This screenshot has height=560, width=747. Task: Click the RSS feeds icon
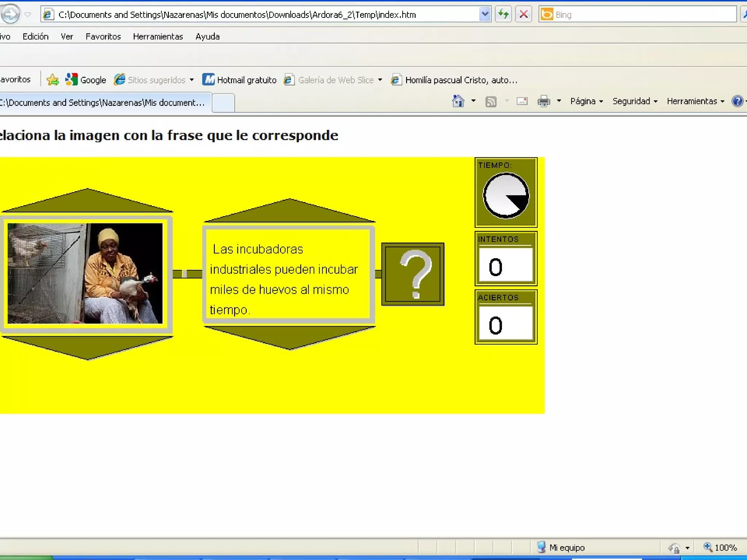point(491,101)
